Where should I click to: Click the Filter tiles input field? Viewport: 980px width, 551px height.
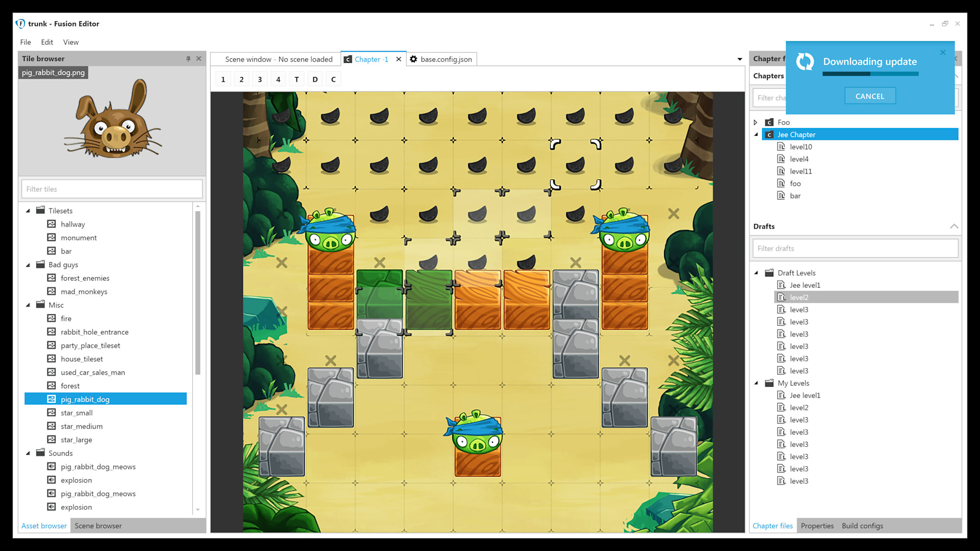coord(112,189)
